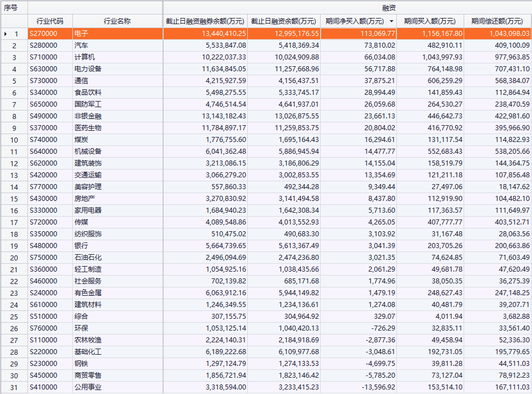
Task: Click the 期间买入额(万元) column header
Action: pos(430,21)
